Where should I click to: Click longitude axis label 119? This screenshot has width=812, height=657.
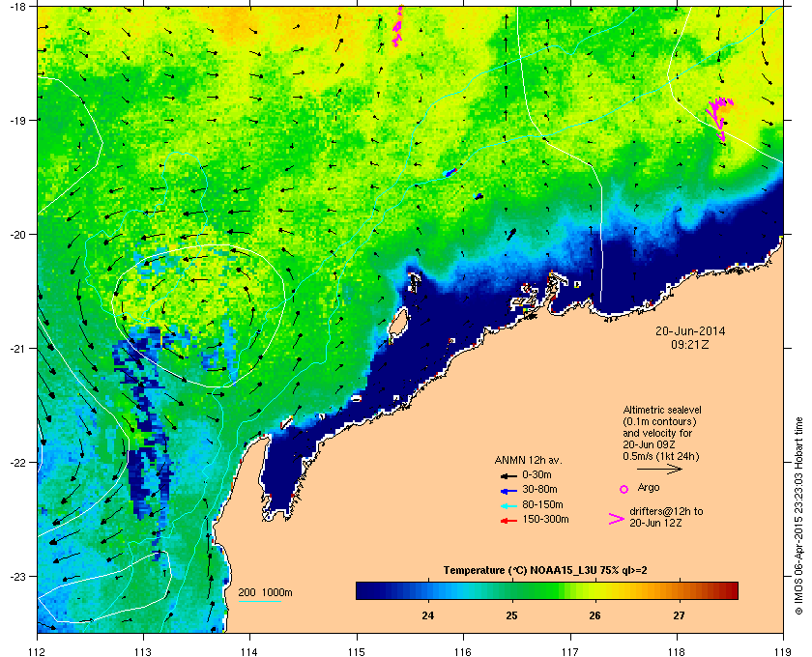[783, 651]
